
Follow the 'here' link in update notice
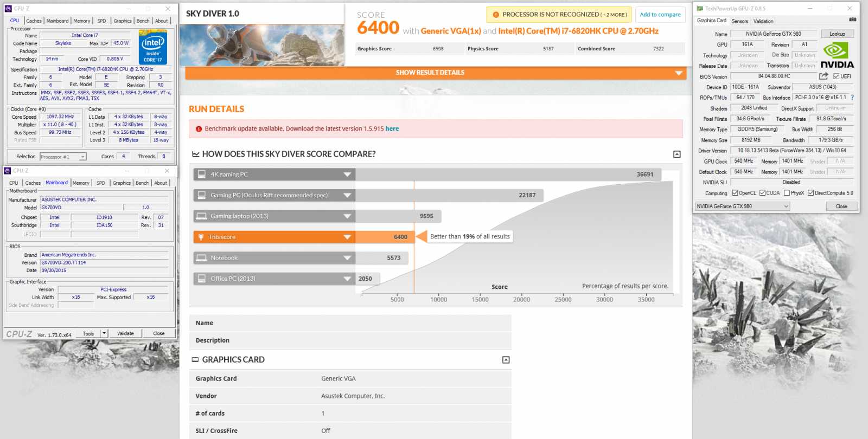click(392, 129)
